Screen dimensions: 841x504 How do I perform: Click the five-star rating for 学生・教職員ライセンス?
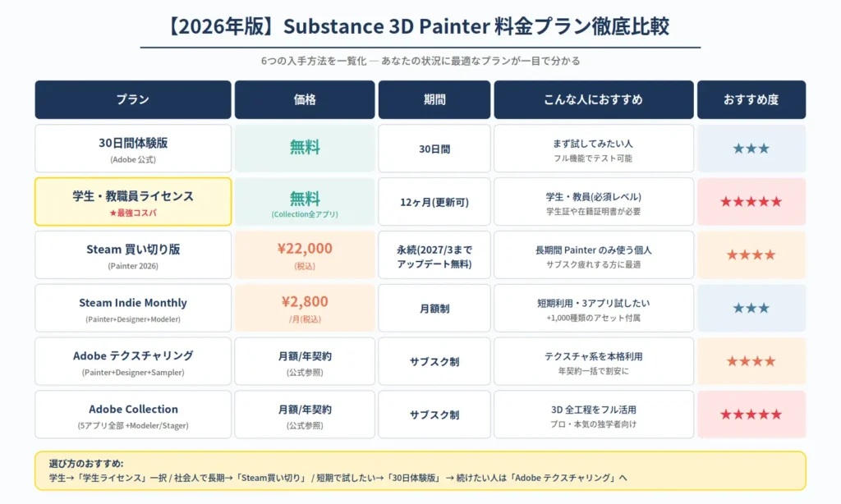[751, 202]
